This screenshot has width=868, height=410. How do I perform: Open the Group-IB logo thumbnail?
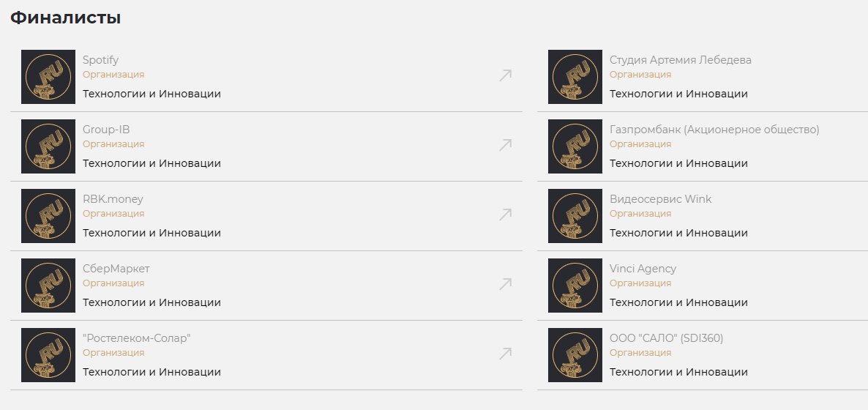48,146
